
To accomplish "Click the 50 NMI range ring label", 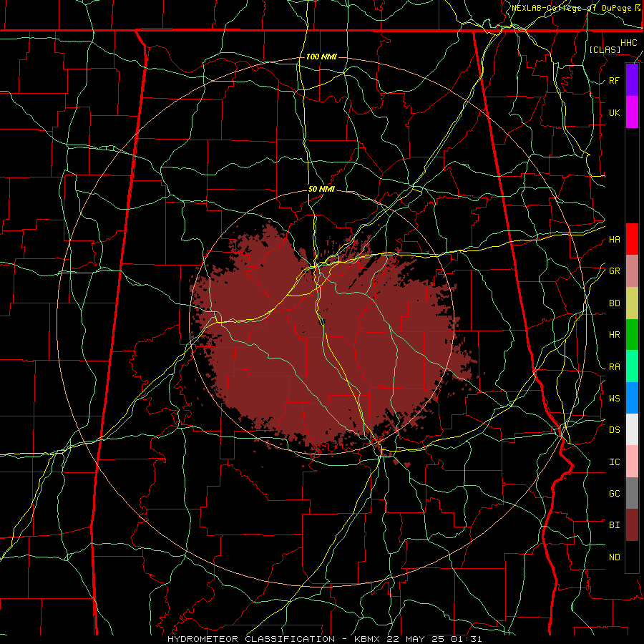I will pos(321,189).
